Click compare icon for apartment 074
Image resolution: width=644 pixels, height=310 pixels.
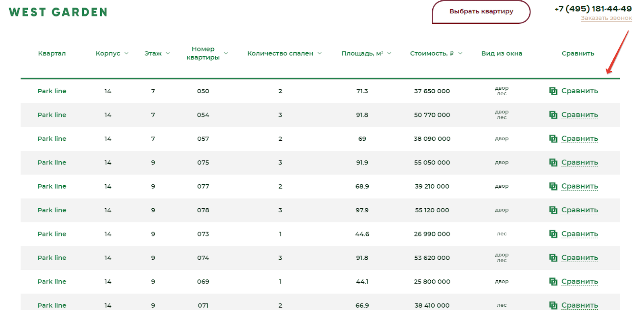point(553,257)
